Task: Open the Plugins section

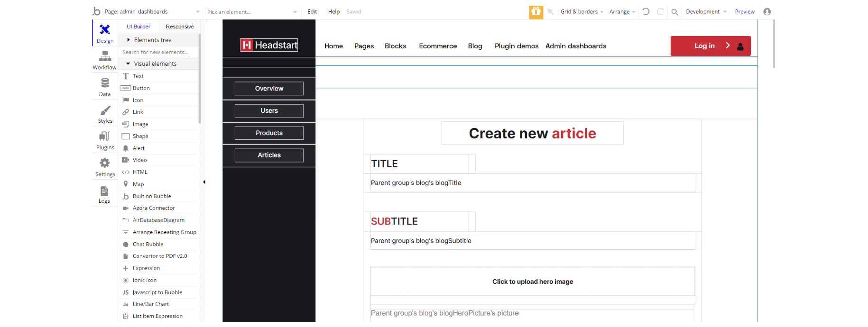Action: (105, 140)
